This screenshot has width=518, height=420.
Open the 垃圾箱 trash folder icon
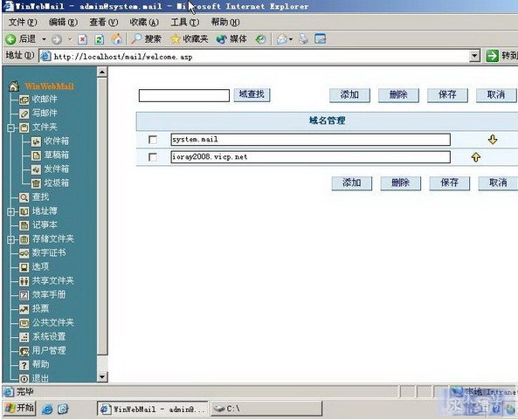tap(36, 183)
